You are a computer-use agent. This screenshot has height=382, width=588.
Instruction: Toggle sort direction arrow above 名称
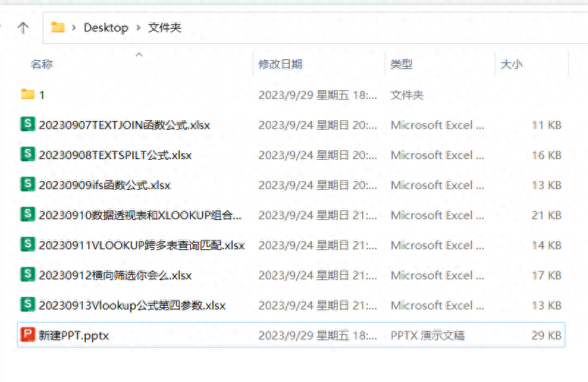[x=139, y=55]
